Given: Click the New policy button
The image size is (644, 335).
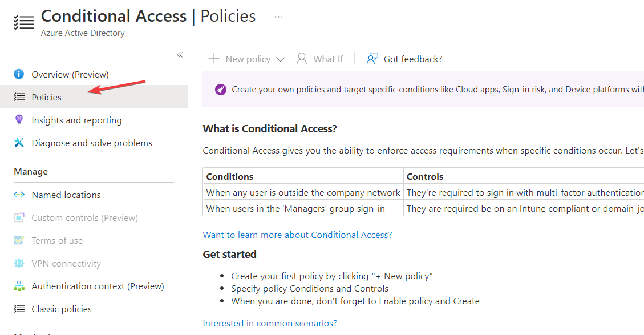Looking at the screenshot, I should 240,59.
